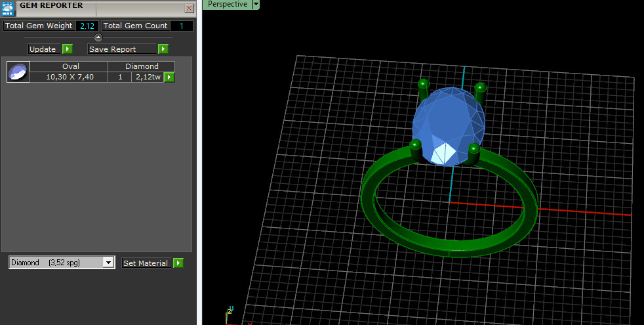Click the Save Report button
Screen dimensions: 644x325
pyautogui.click(x=122, y=49)
